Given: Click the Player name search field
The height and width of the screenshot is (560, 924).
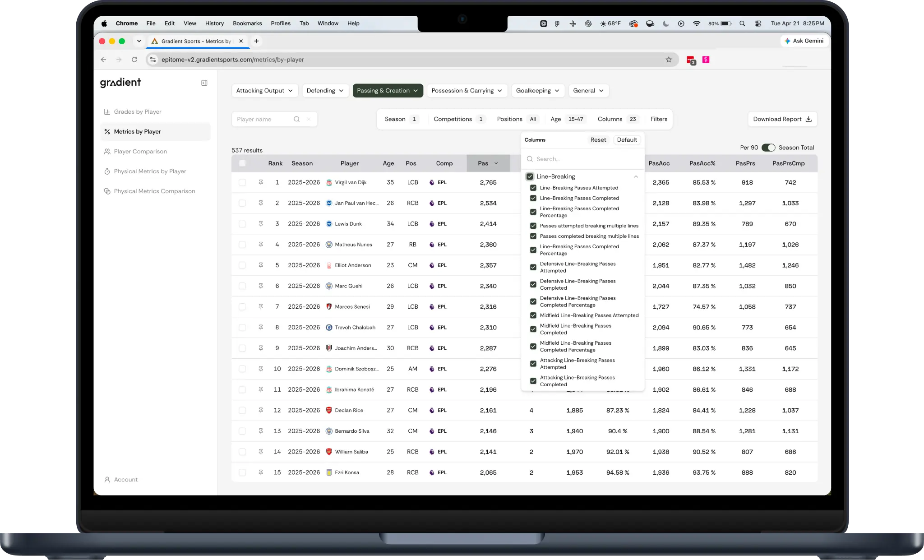Looking at the screenshot, I should tap(274, 119).
